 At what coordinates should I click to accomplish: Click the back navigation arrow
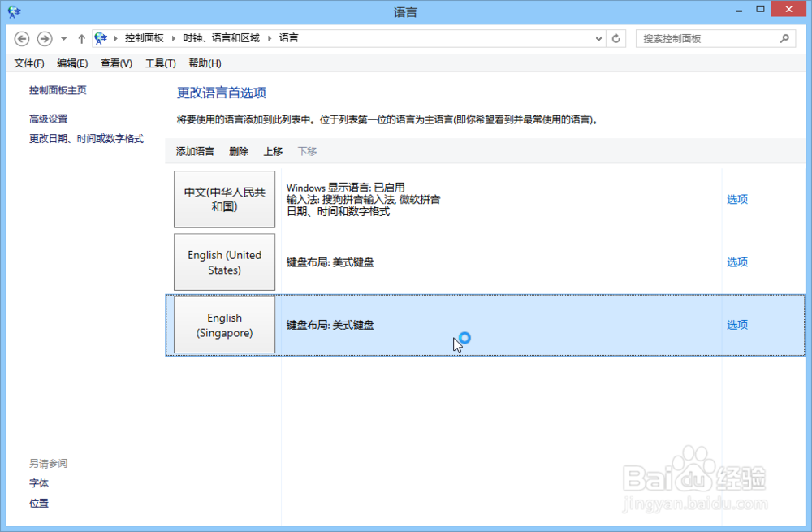[22, 38]
